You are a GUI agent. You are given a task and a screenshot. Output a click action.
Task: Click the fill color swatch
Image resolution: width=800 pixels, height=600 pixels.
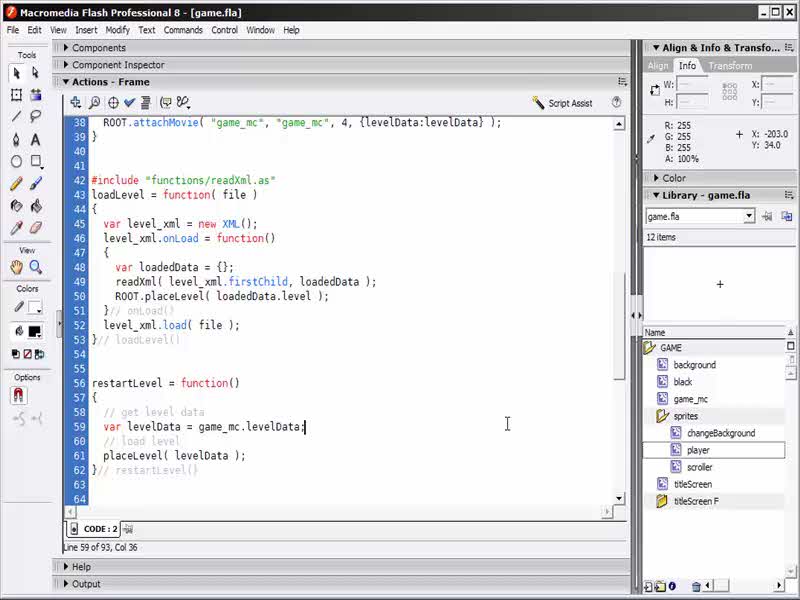point(35,331)
